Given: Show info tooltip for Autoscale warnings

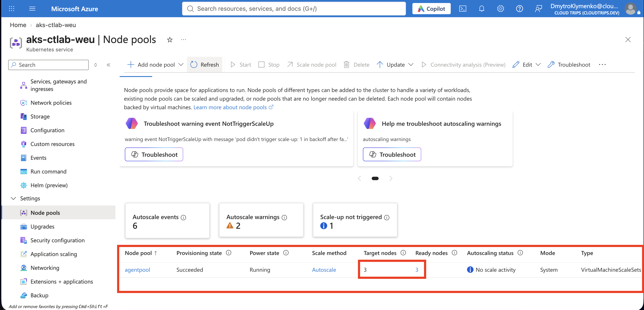Looking at the screenshot, I should (x=284, y=217).
